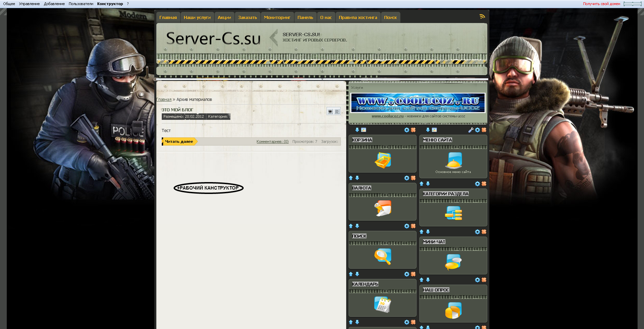Open settings gear above МЕНЮ САЙТА block
The image size is (644, 329).
478,130
